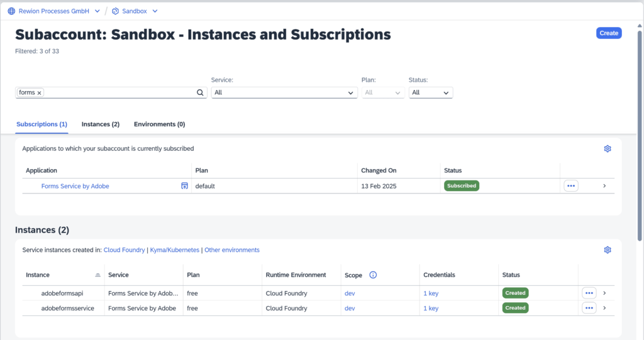Screen dimensions: 644x340
Task: Open the Plan filter dropdown
Action: (x=383, y=93)
